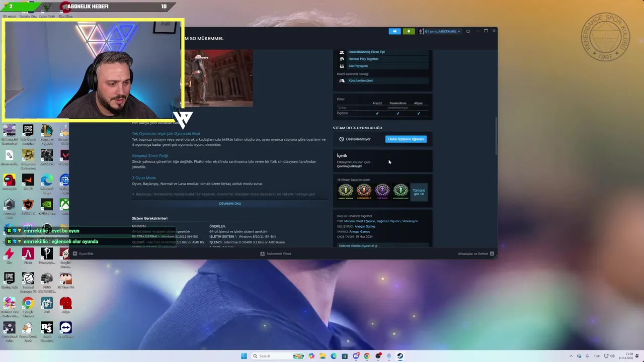Click 'Sistem Gereksinimleri' section heading
This screenshot has height=362, width=644.
point(149,218)
